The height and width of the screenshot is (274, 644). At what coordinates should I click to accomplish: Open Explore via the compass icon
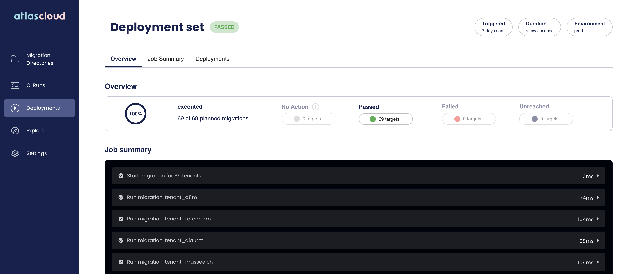(x=15, y=130)
